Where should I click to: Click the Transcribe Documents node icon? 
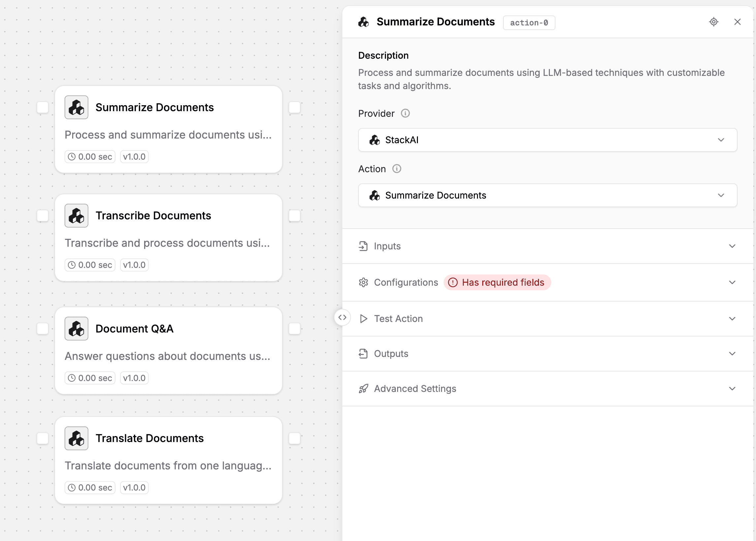point(76,216)
